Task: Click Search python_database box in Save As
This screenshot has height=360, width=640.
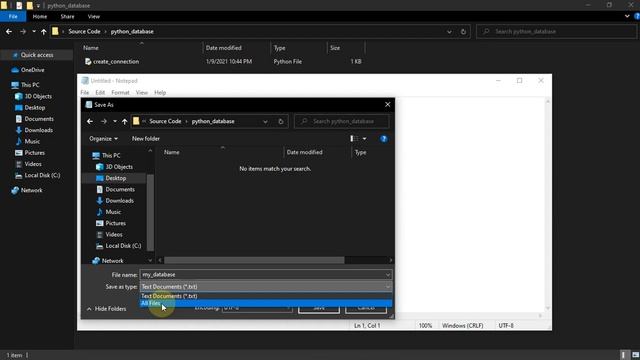Action: [342, 121]
